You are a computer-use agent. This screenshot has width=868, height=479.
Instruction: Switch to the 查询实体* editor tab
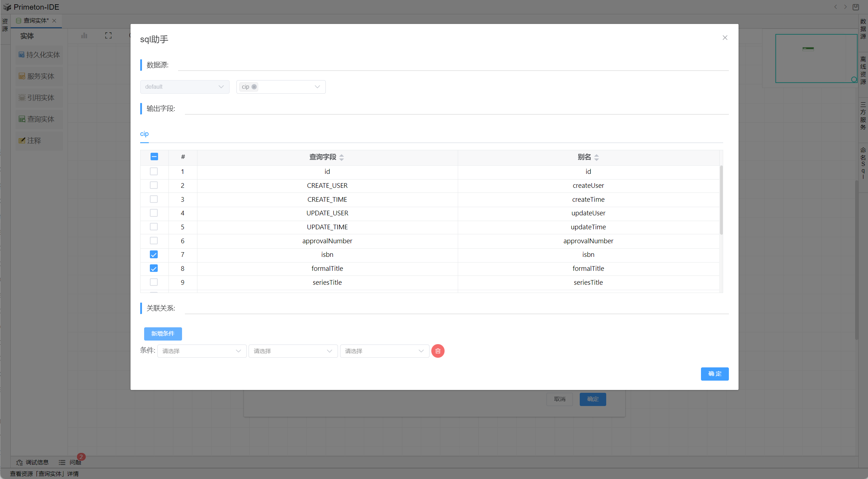[x=36, y=21]
